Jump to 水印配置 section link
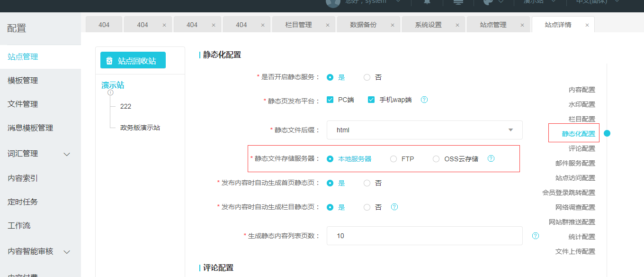The image size is (644, 277). (x=582, y=104)
